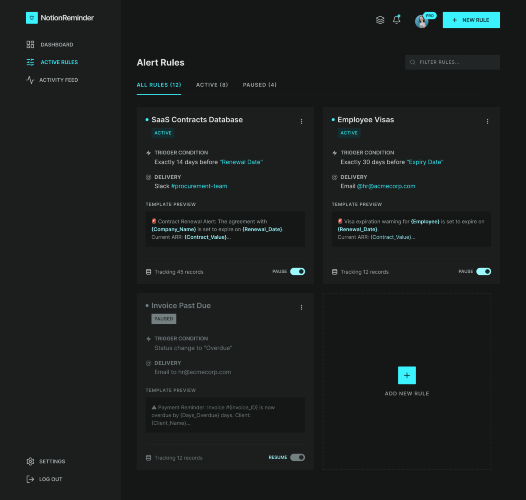Expand Invoice Past Due options menu

click(301, 307)
